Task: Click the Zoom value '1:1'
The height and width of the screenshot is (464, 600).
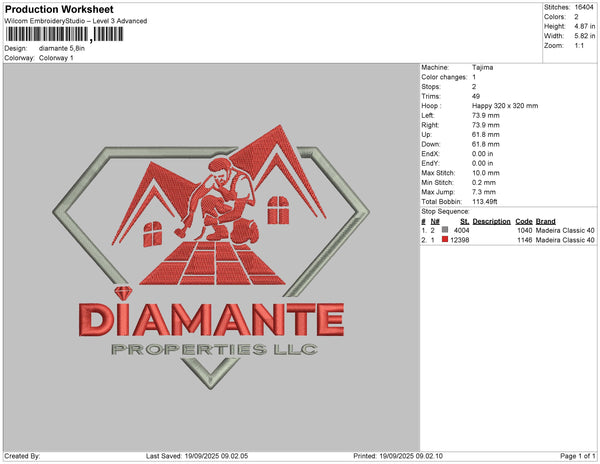Action: tap(579, 46)
